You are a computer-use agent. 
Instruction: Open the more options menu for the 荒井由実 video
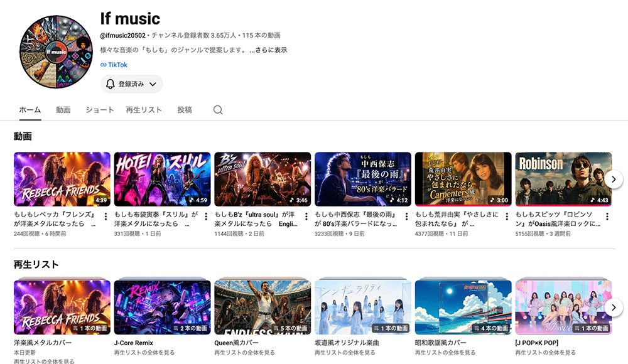click(x=507, y=217)
